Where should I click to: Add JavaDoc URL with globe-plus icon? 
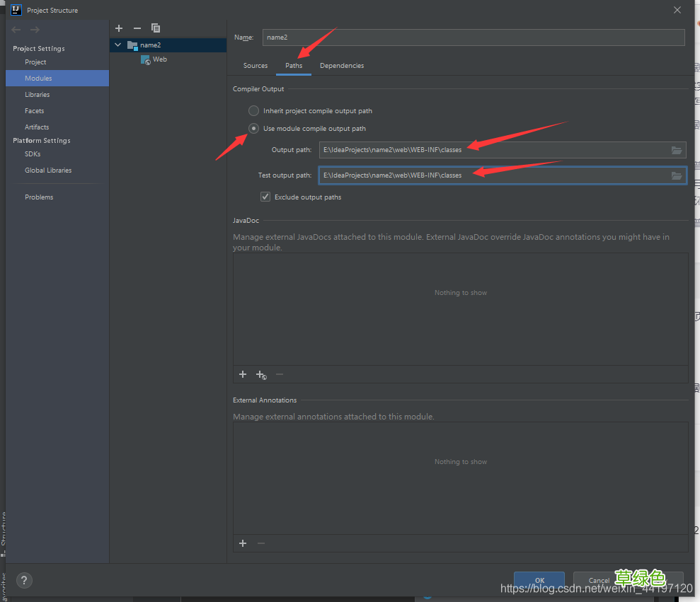tap(261, 375)
